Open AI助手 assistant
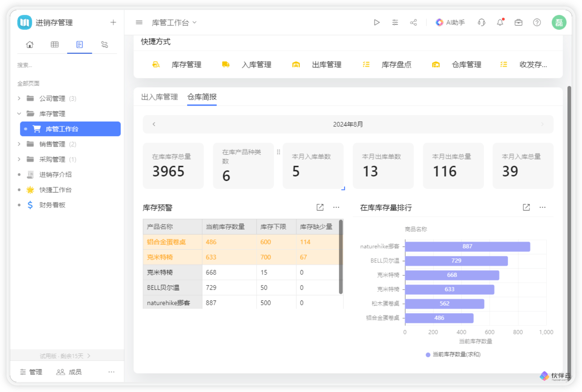Image resolution: width=582 pixels, height=392 pixels. 450,22
